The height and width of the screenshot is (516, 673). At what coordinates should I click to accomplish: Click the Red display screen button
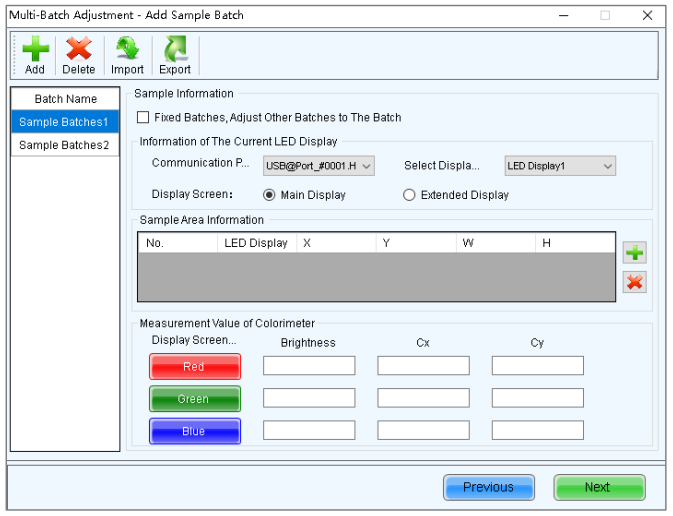click(x=195, y=367)
